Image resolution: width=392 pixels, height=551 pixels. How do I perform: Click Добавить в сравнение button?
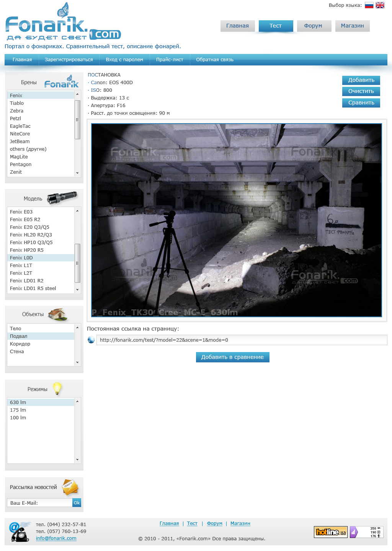232,357
